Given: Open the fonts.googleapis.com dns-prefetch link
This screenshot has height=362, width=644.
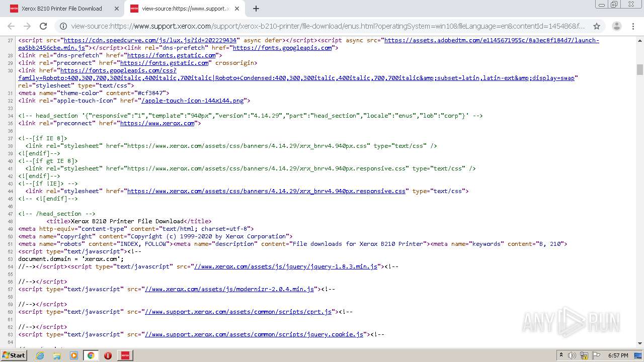Looking at the screenshot, I should click(282, 48).
